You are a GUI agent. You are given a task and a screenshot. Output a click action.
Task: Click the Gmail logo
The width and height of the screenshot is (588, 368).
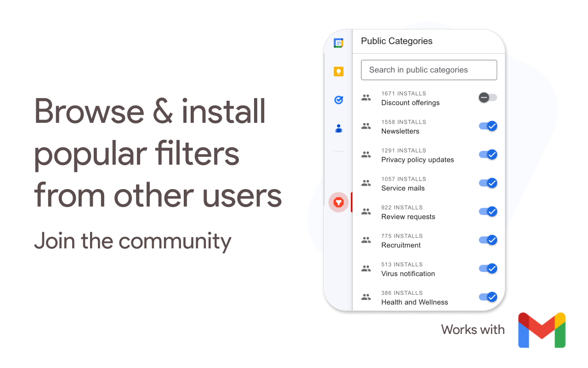pyautogui.click(x=542, y=330)
